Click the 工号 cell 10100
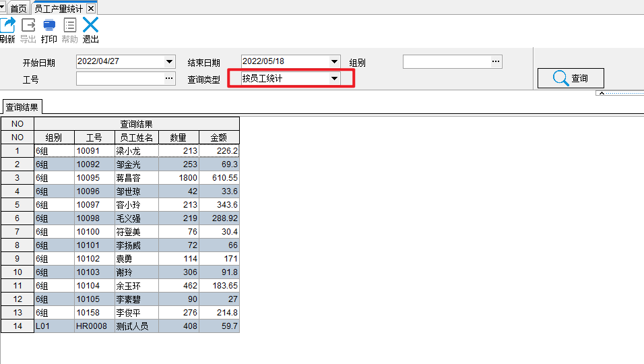This screenshot has width=644, height=364. (94, 232)
